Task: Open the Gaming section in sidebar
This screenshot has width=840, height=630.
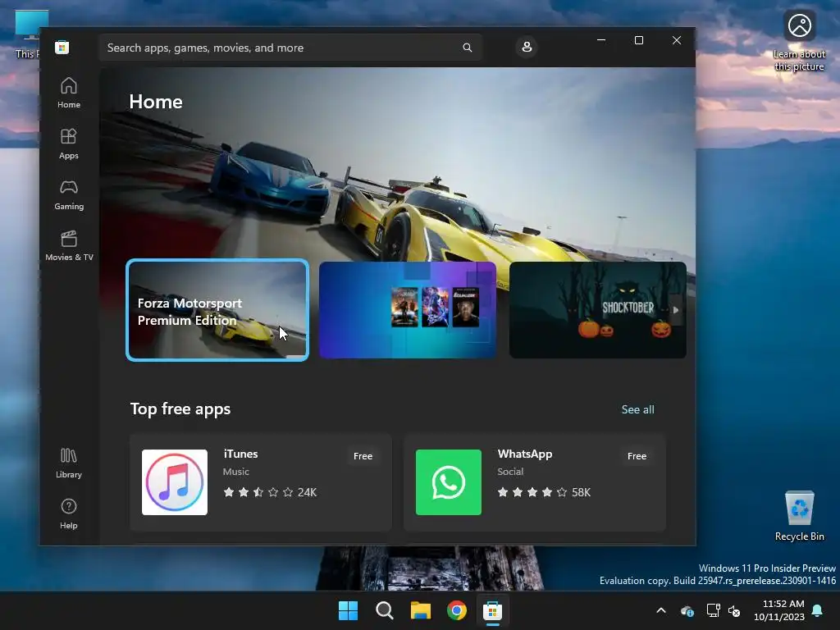Action: coord(69,195)
